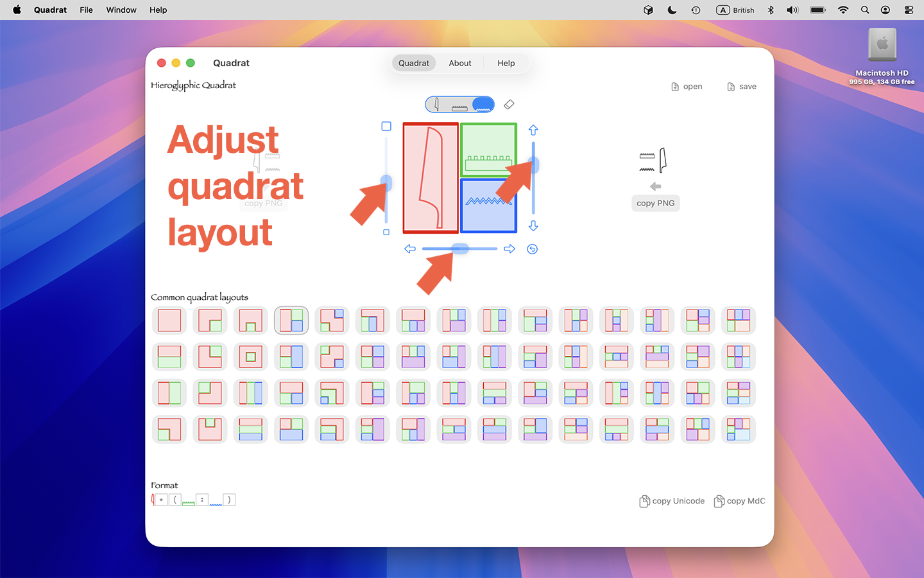Select the first layout thumbnail under Common quadrat layouts
924x578 pixels.
pyautogui.click(x=169, y=320)
